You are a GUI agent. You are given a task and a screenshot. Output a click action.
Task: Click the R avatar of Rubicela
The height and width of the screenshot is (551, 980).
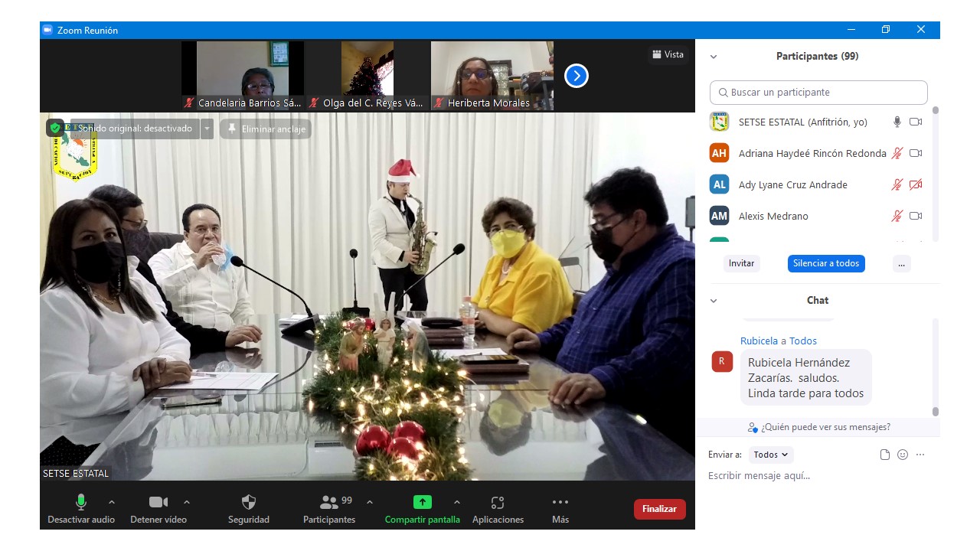point(722,361)
